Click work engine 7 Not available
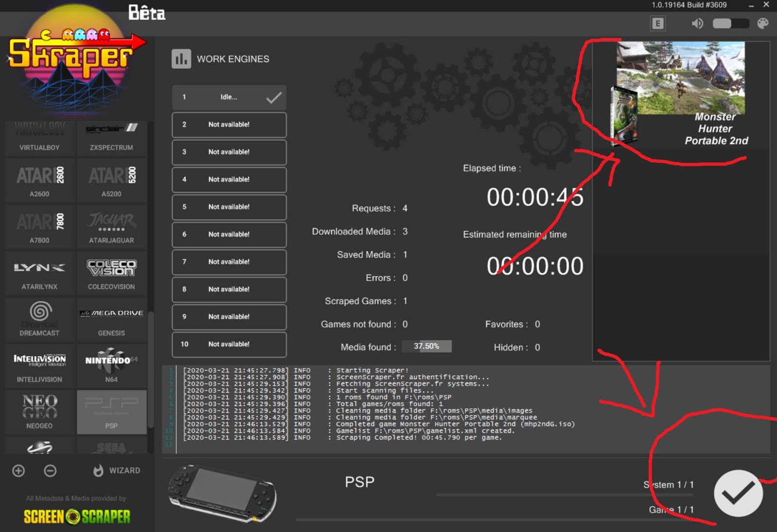The height and width of the screenshot is (532, 777). tap(229, 262)
